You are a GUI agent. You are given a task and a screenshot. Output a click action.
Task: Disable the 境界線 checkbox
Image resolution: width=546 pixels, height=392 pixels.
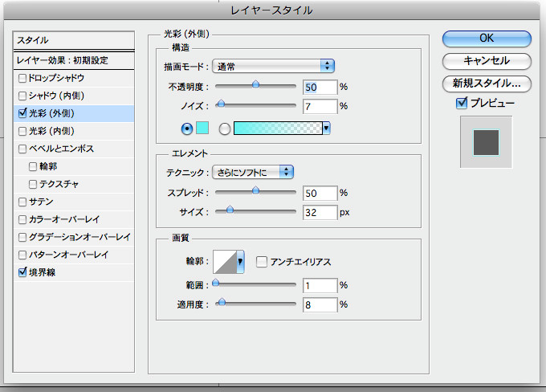tap(22, 272)
